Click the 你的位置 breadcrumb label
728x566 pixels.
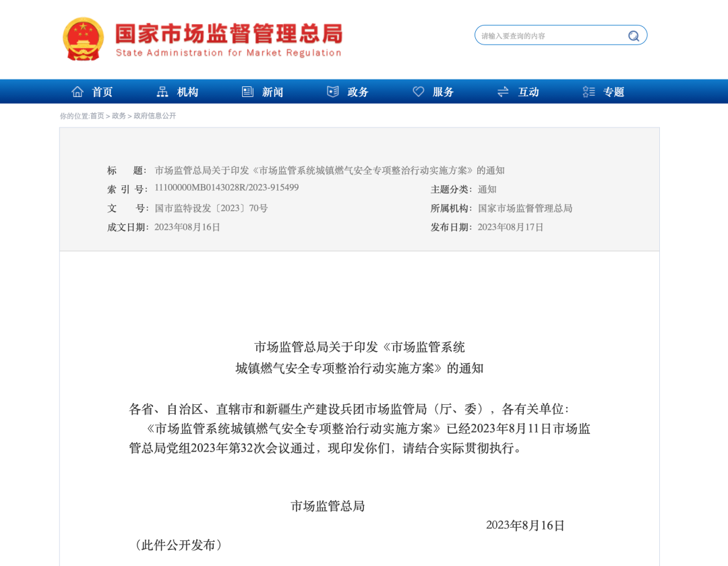click(74, 116)
